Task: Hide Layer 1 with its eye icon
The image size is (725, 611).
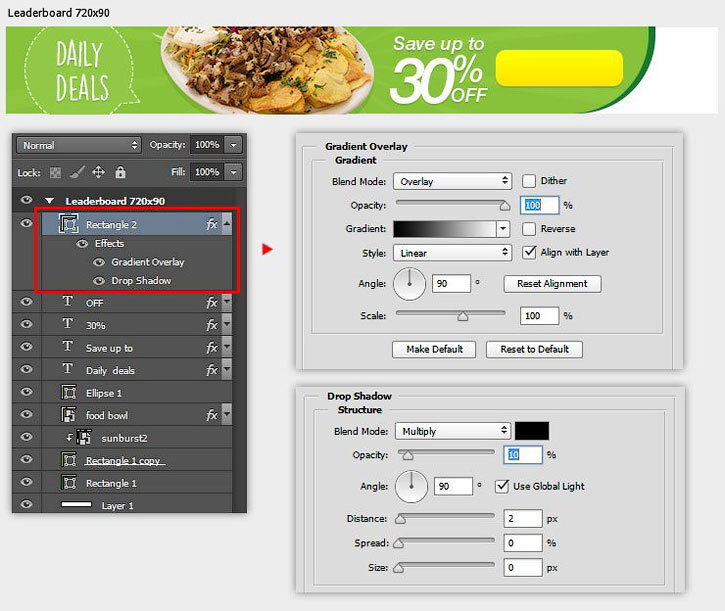Action: pyautogui.click(x=26, y=504)
